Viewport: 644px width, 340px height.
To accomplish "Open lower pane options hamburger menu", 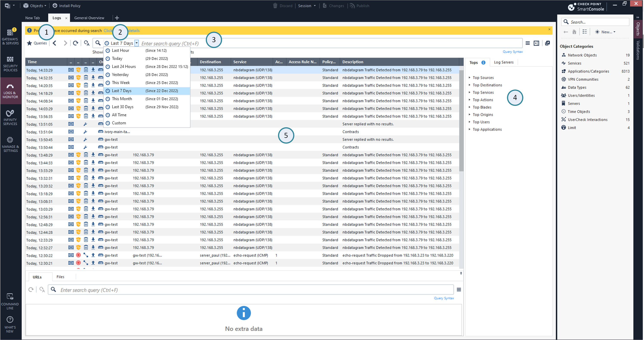I will coord(459,289).
